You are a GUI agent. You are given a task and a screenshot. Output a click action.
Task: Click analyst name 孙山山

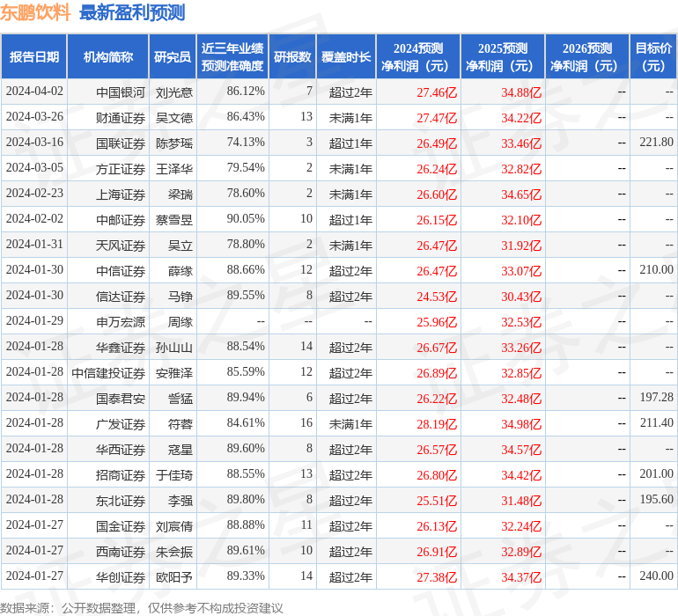click(x=174, y=347)
